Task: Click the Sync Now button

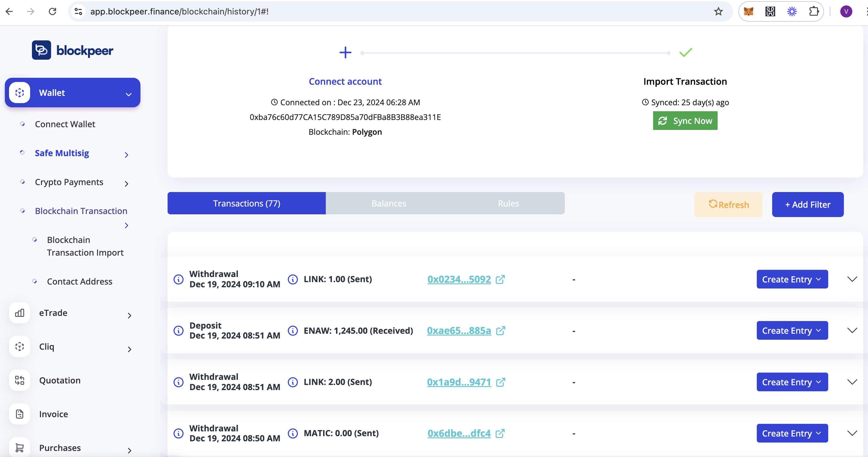Action: click(x=685, y=121)
